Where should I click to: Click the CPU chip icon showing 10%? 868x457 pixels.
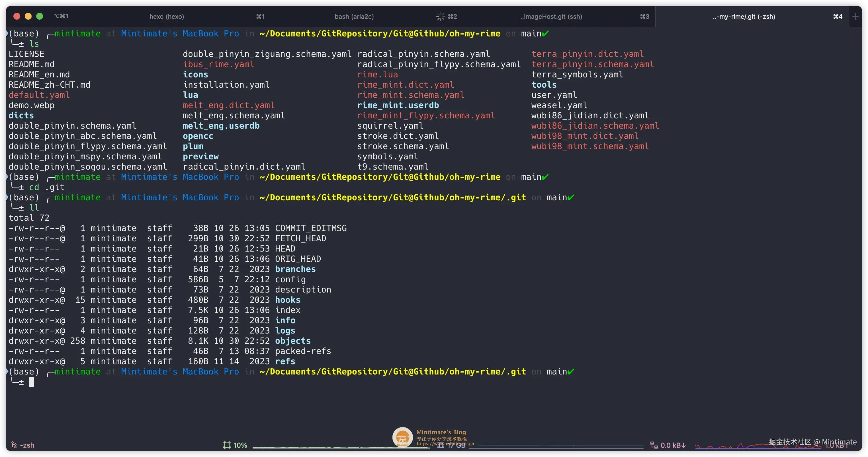click(227, 445)
